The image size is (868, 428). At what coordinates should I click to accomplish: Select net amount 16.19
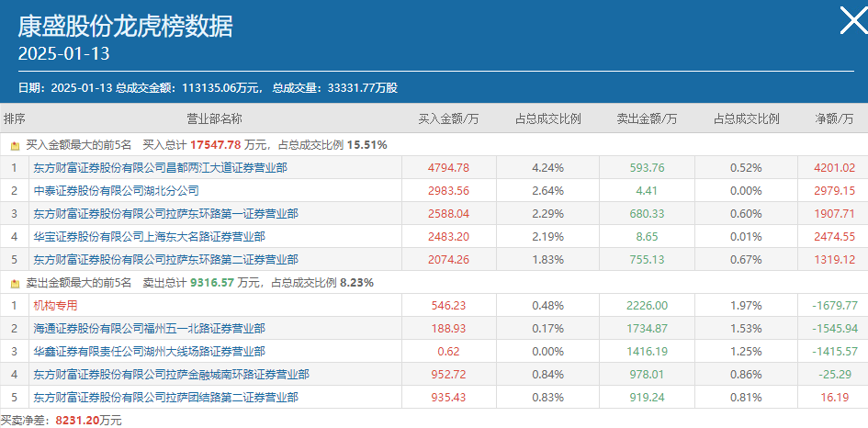(x=835, y=398)
